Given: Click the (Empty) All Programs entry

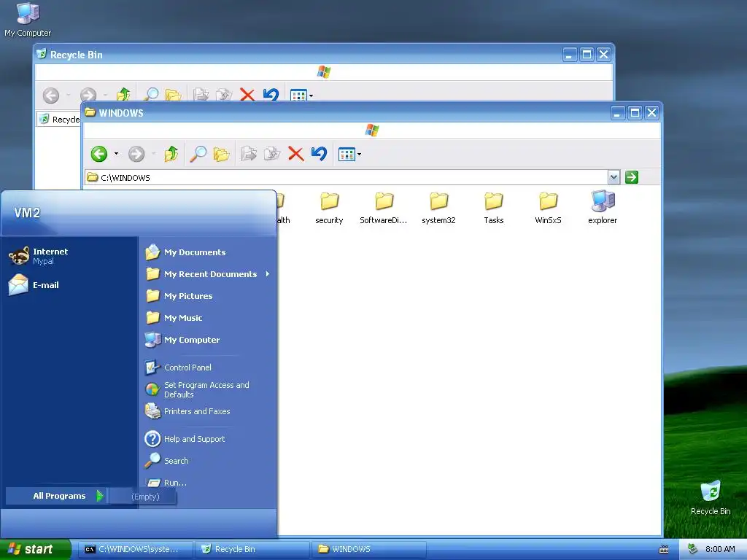Looking at the screenshot, I should coord(143,497).
